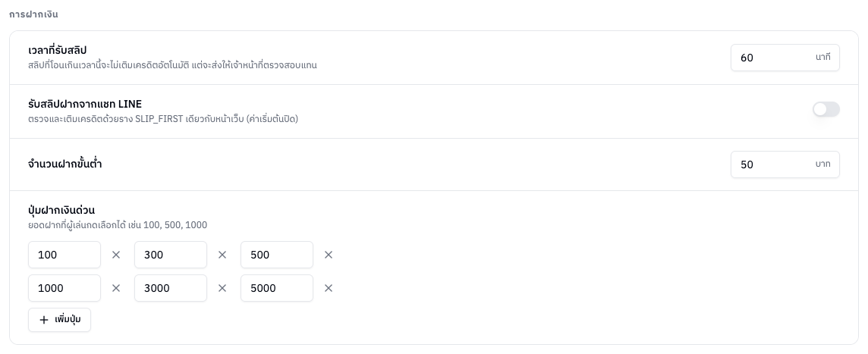This screenshot has width=868, height=354.
Task: Click the plus icon on เพิ่มปุ่ม
Action: 44,320
